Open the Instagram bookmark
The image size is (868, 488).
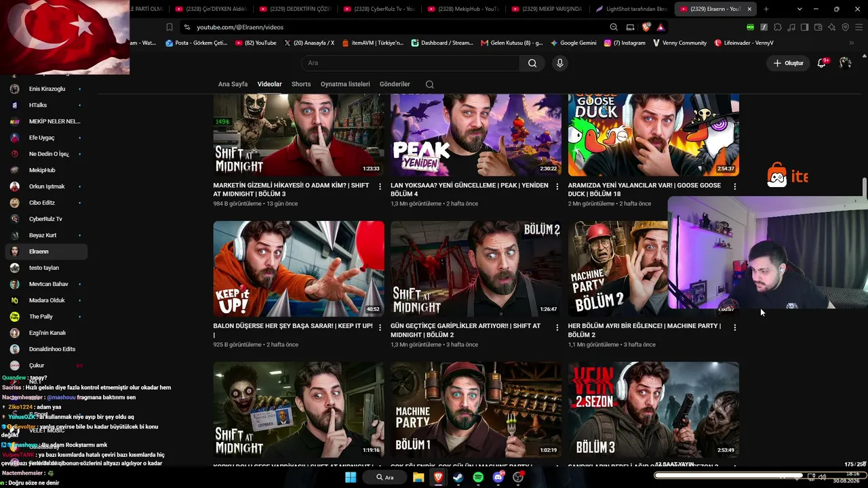(625, 43)
